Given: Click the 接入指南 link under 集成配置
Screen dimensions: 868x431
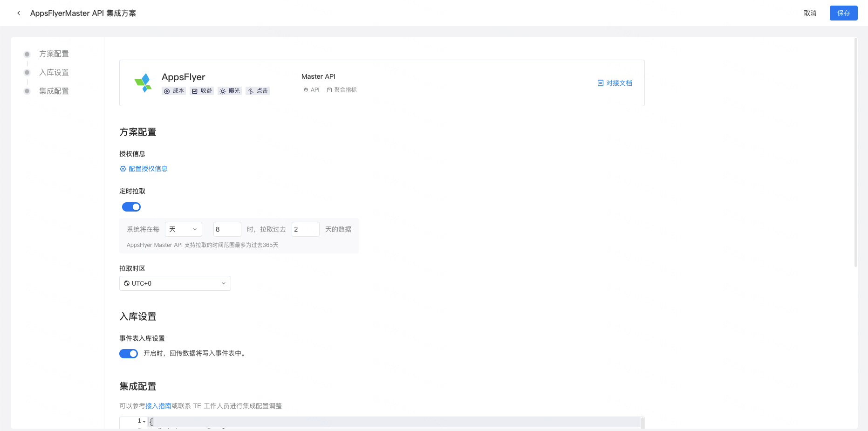Looking at the screenshot, I should pos(157,406).
